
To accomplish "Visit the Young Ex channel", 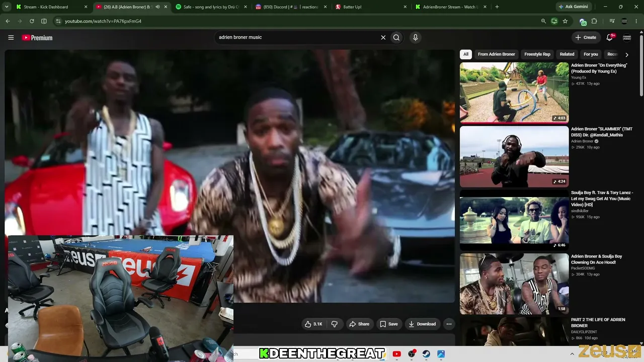I will [x=579, y=77].
